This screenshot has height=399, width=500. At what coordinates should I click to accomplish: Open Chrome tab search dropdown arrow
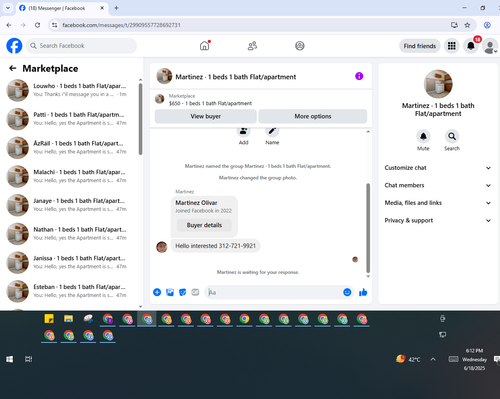[x=8, y=8]
